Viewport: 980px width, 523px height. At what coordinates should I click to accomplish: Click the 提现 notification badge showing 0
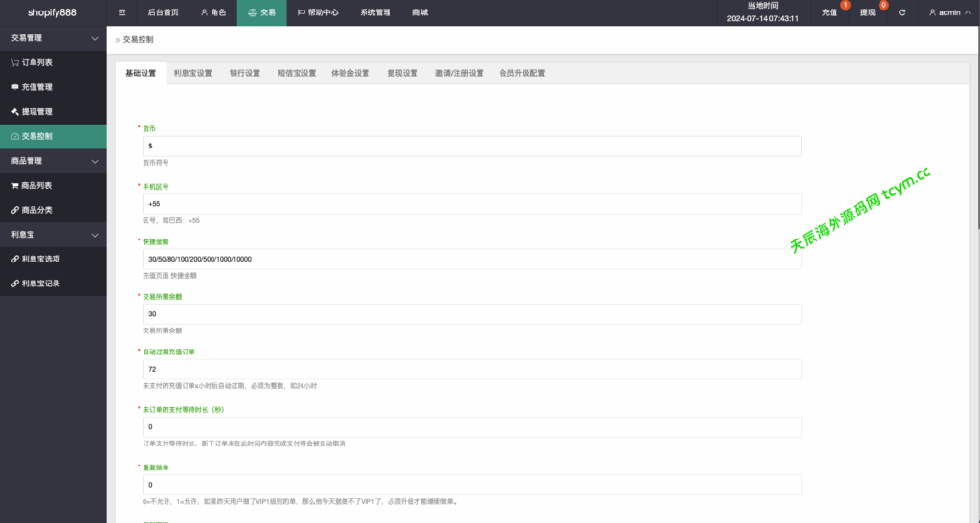point(883,5)
